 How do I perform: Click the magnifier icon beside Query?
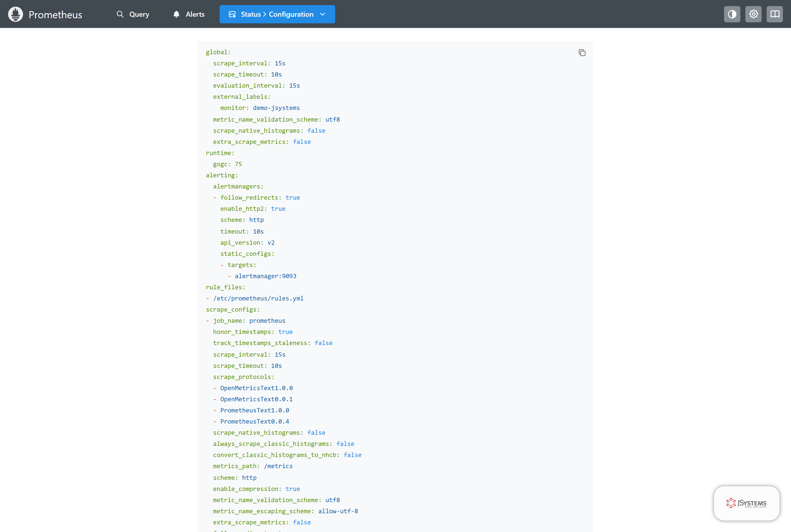[x=120, y=14]
